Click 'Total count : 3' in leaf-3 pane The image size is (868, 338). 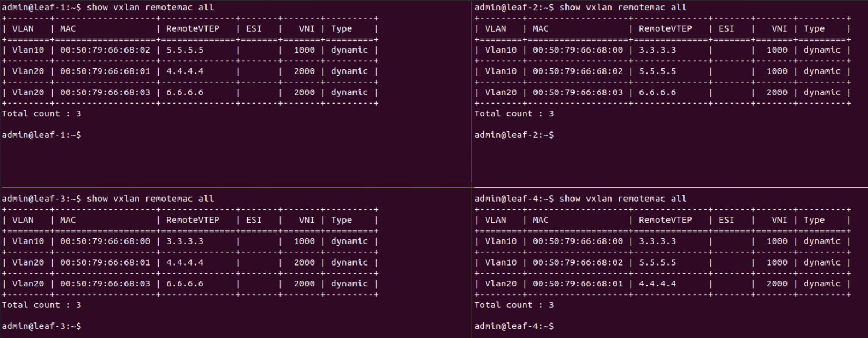[41, 305]
